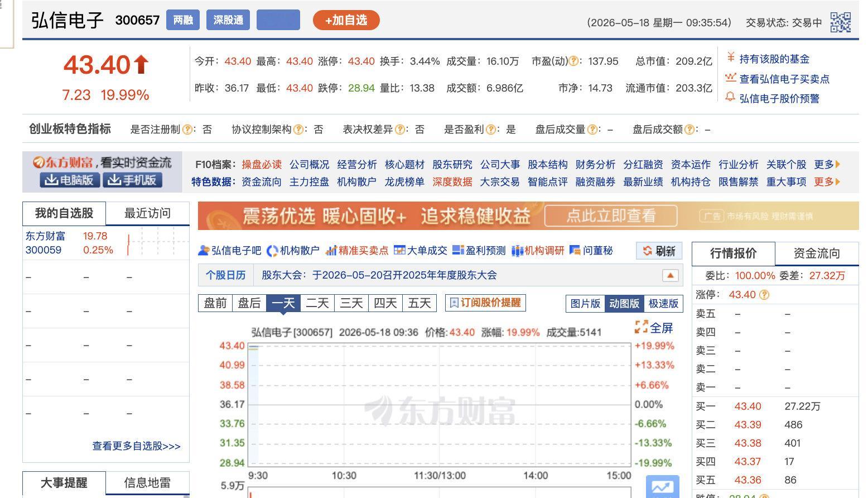Select 一天 chart period
The height and width of the screenshot is (498, 868).
point(283,303)
